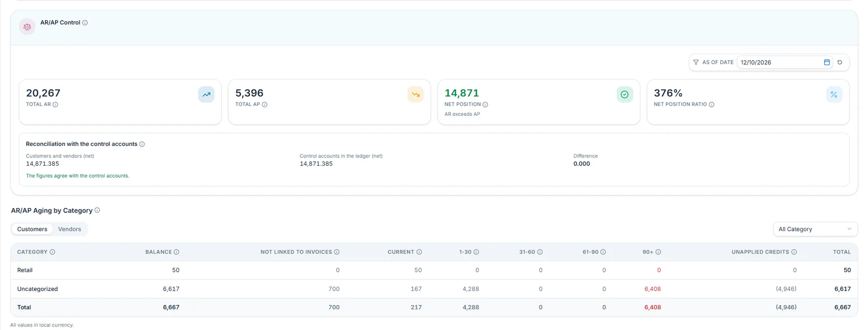
Task: Click the TOTAL column header
Action: click(x=842, y=252)
